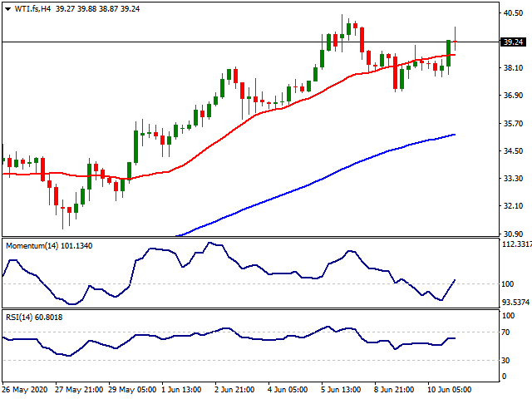Select the current price tag 39.24
This screenshot has width=532, height=399.
(x=514, y=42)
